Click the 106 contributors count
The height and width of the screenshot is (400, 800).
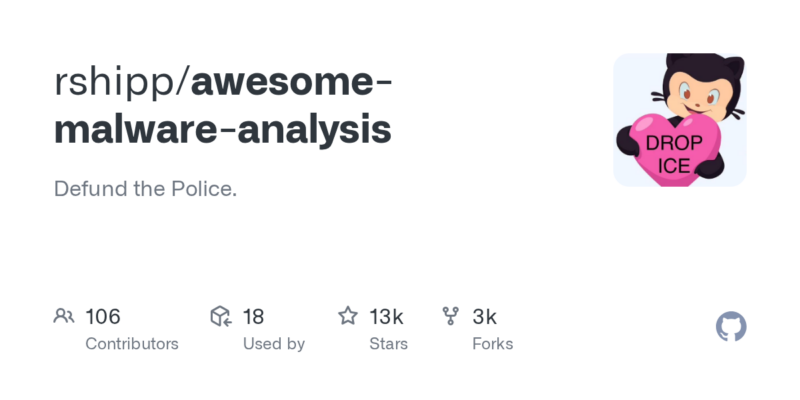coord(103,317)
